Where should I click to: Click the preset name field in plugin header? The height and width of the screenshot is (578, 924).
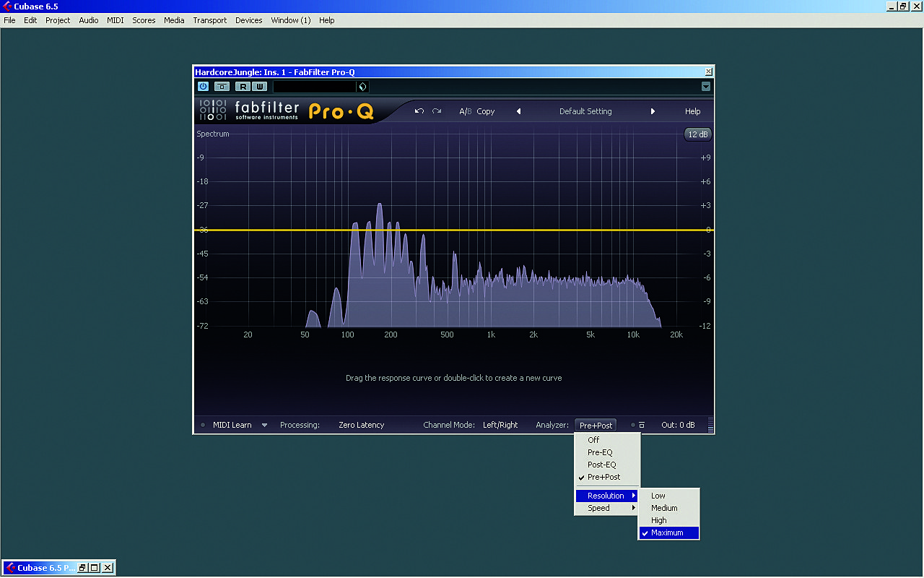click(x=315, y=87)
